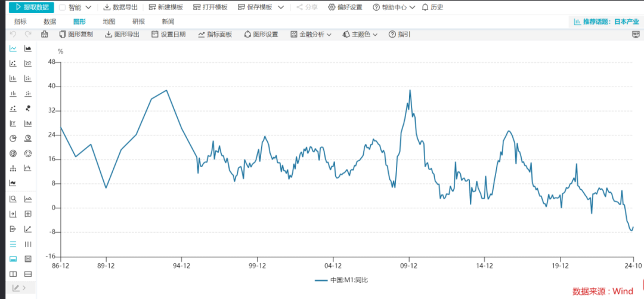Expand the 金融分析 dropdown
Viewport: 644px width, 299px height.
pos(311,35)
